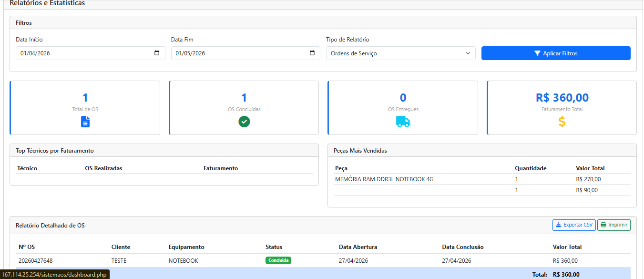Click the Peças Mais Vendidas panel title
This screenshot has width=644, height=279.
pyautogui.click(x=360, y=151)
